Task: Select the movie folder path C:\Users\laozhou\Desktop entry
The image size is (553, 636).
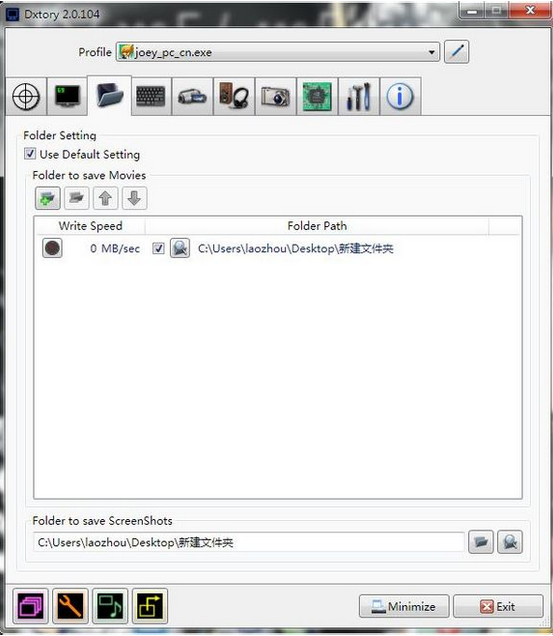Action: 295,248
